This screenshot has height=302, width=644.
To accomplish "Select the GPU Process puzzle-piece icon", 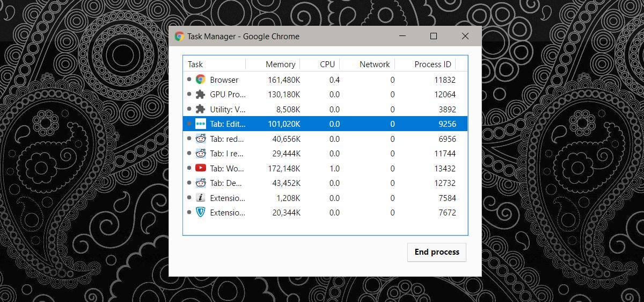I will 200,94.
